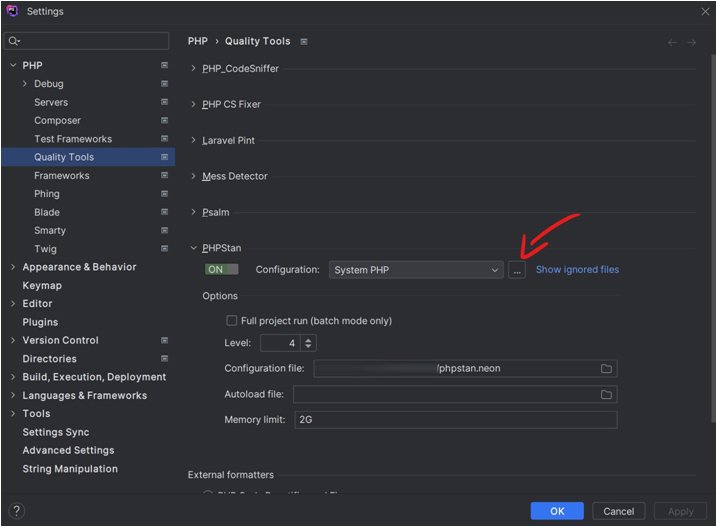
Task: Expand the PHP_CodeSniffer section
Action: point(193,69)
